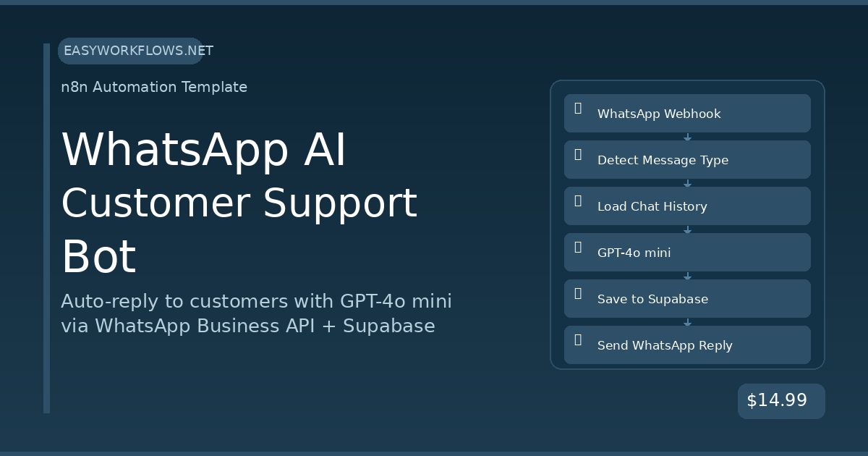The image size is (868, 456).
Task: Click the icon on the GPT-4o mini node
Action: pyautogui.click(x=578, y=247)
